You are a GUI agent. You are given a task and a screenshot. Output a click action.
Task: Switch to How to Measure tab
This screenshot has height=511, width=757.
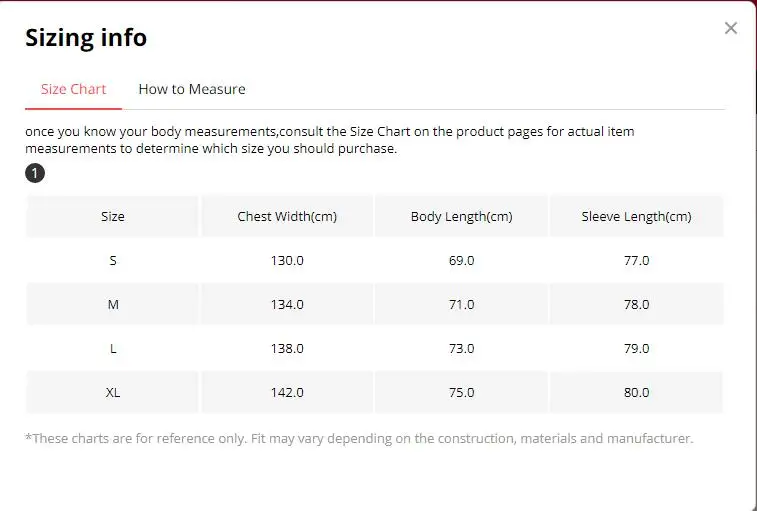pyautogui.click(x=192, y=89)
